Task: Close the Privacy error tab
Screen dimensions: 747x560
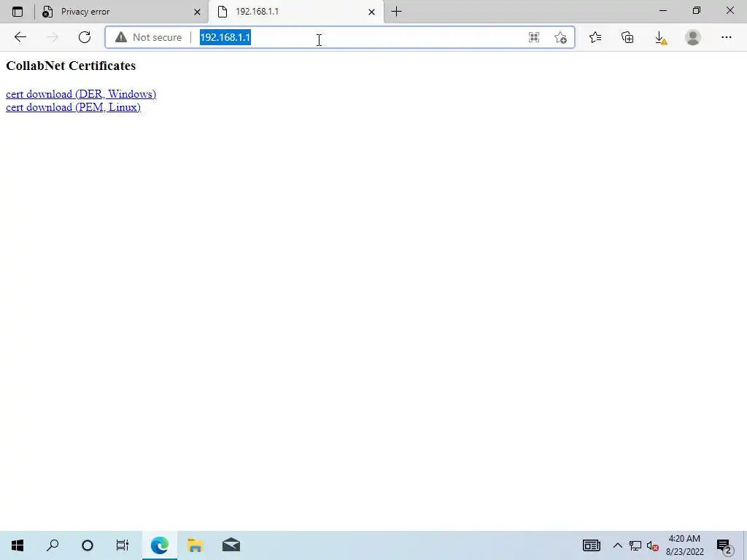Action: point(197,12)
